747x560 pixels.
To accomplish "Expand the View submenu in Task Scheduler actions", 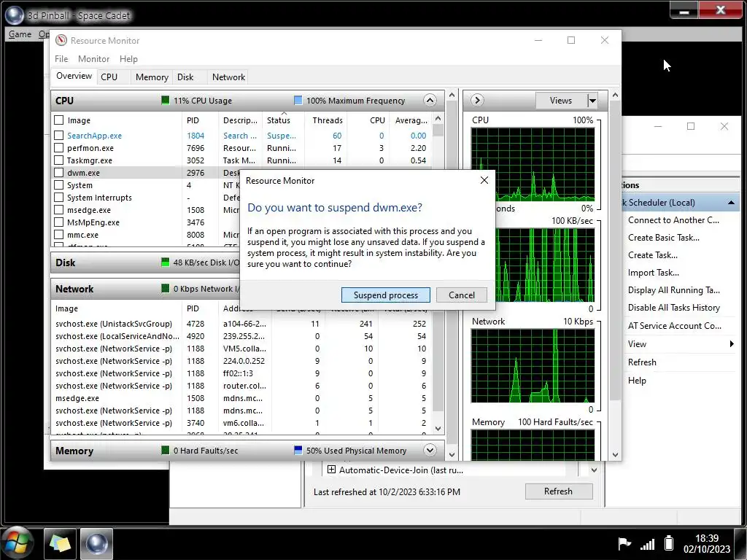I will coord(681,344).
